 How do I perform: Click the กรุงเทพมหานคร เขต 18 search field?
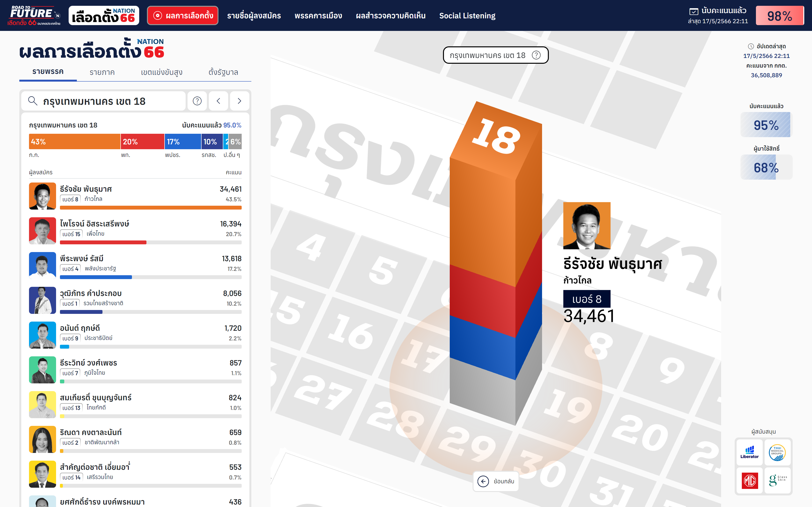[104, 101]
